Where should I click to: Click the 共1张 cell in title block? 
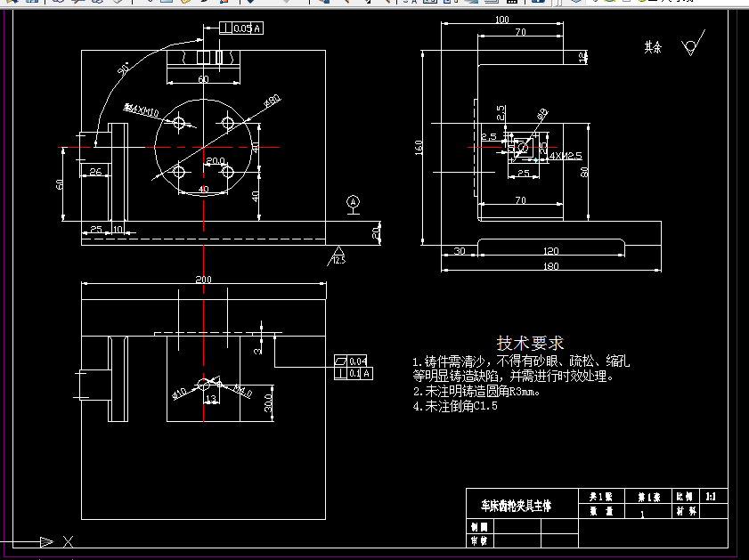(x=601, y=497)
